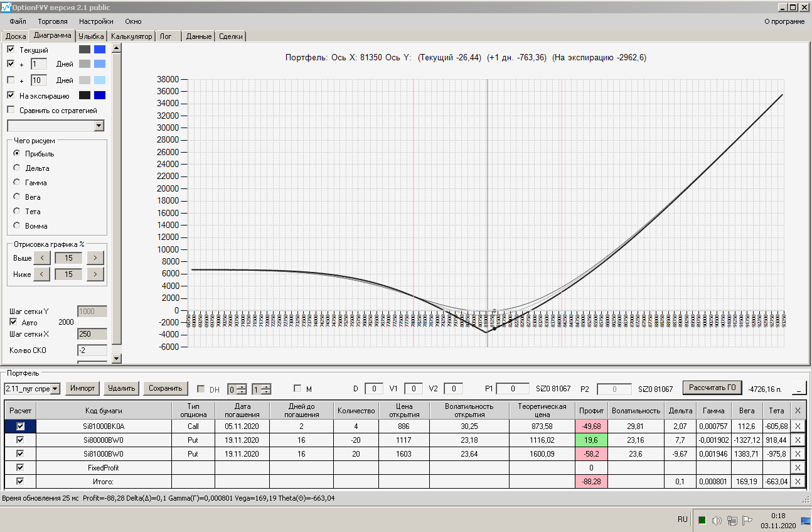Select the Тета radio button
This screenshot has width=812, height=532.
[x=17, y=211]
